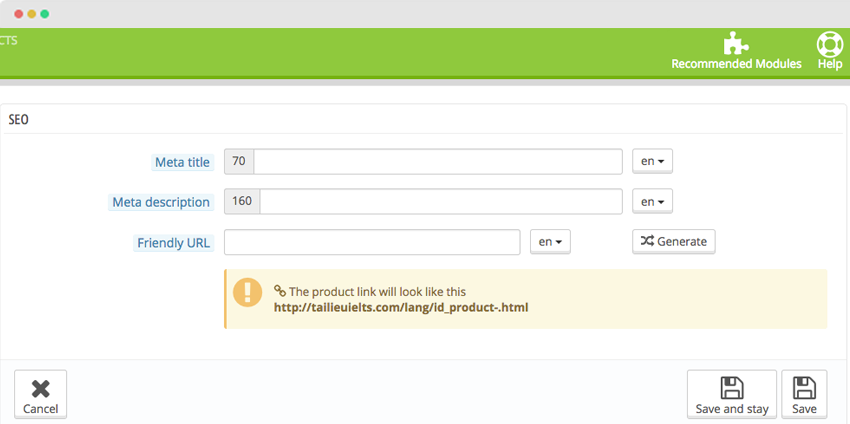
Task: Click the Meta description label
Action: click(161, 202)
